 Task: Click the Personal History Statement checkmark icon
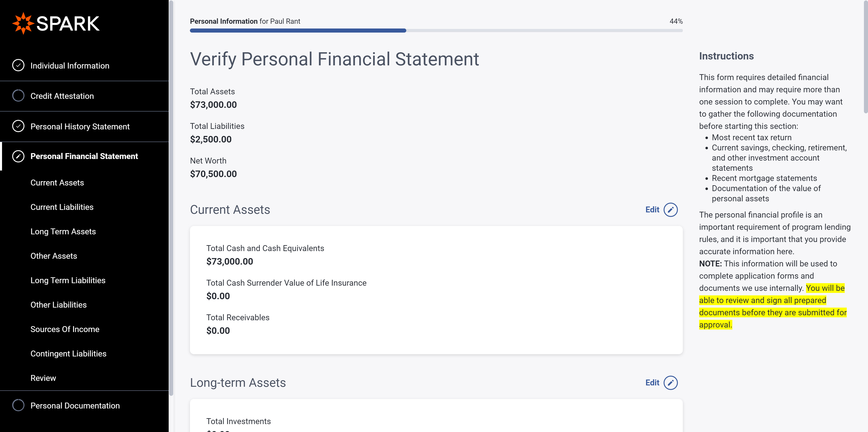(18, 126)
